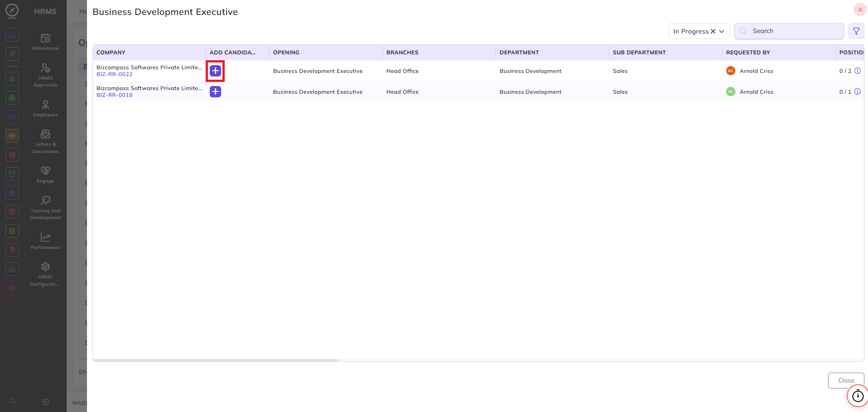Sort by COMPANY column header
868x412 pixels.
(149, 53)
